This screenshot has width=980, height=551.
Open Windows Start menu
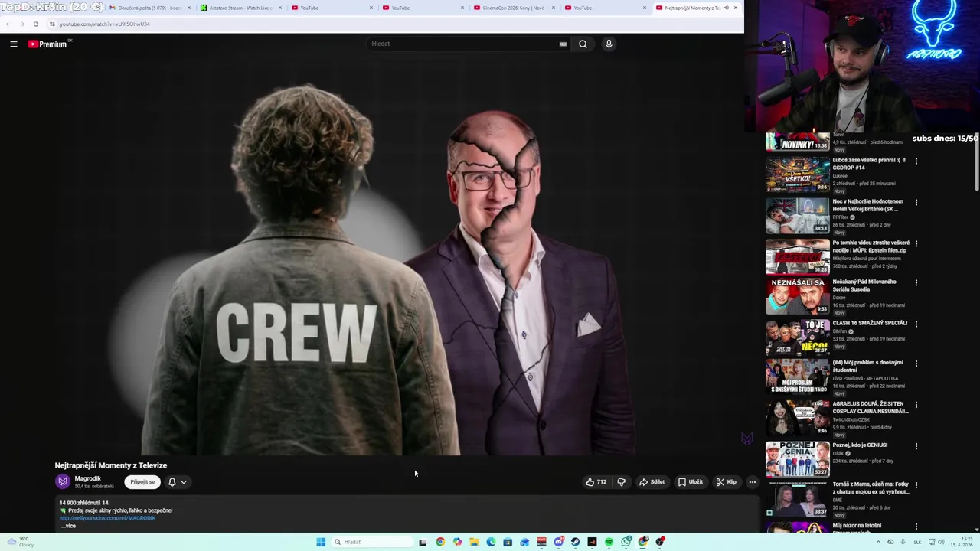321,542
